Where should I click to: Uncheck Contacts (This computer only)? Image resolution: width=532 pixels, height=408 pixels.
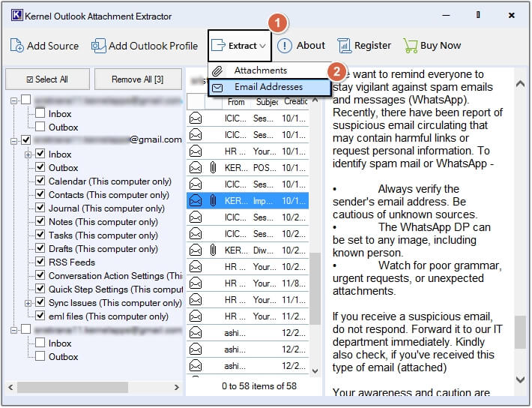pos(40,194)
